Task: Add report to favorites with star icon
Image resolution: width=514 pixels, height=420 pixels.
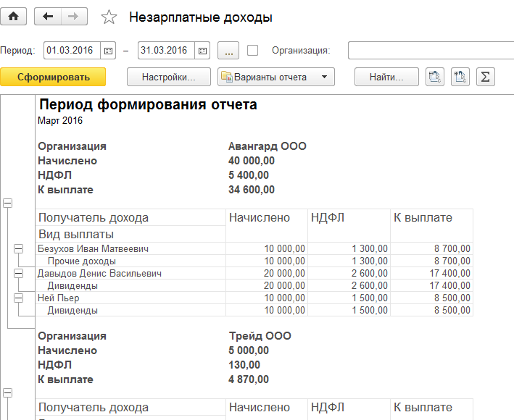Action: point(108,17)
